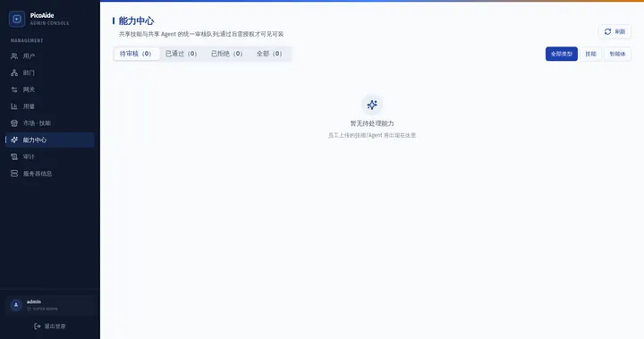
Task: Click the sparkle icon above 暂无待处理能力
Action: tap(372, 105)
